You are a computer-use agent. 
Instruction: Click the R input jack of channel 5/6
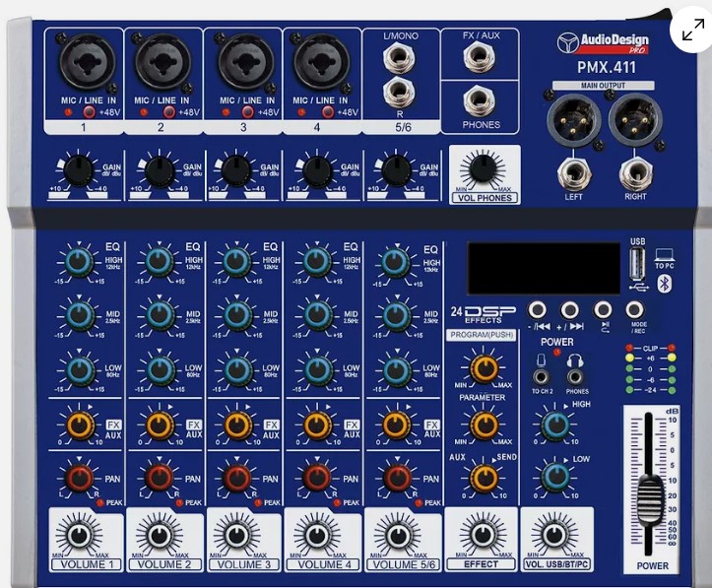(398, 94)
